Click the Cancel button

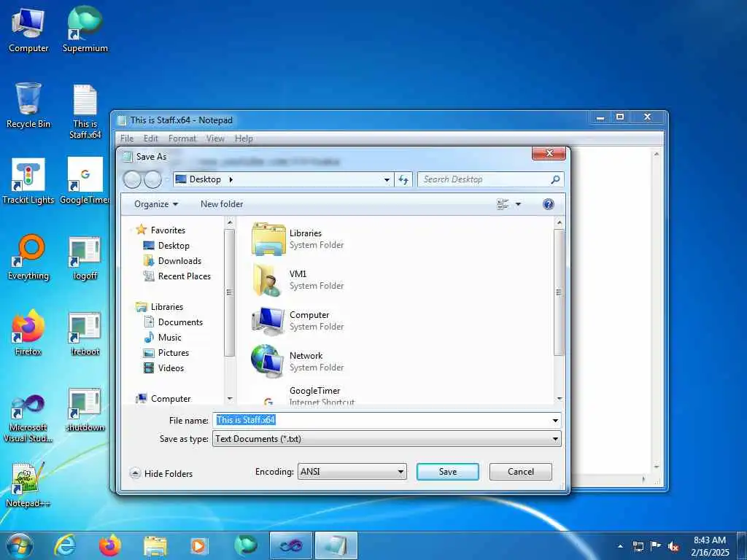(x=520, y=472)
